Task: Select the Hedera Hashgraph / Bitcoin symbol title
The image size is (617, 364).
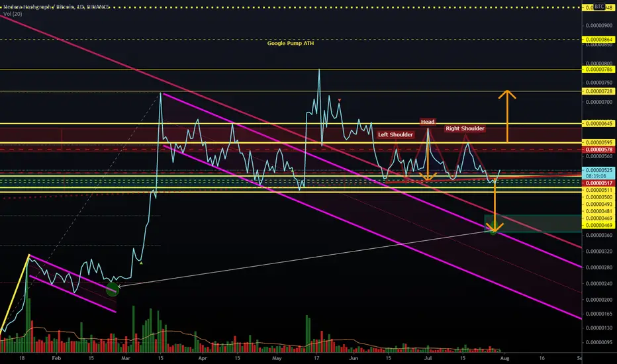Action: (x=57, y=7)
